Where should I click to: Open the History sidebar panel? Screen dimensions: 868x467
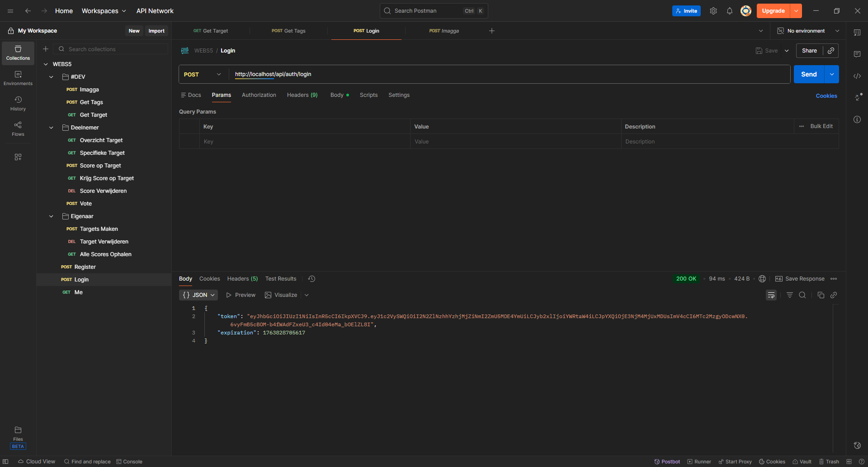click(x=18, y=103)
